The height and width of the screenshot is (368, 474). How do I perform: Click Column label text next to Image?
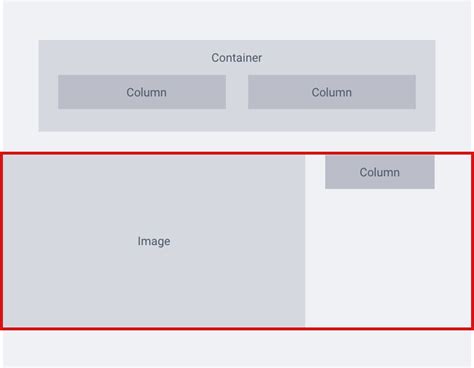380,172
